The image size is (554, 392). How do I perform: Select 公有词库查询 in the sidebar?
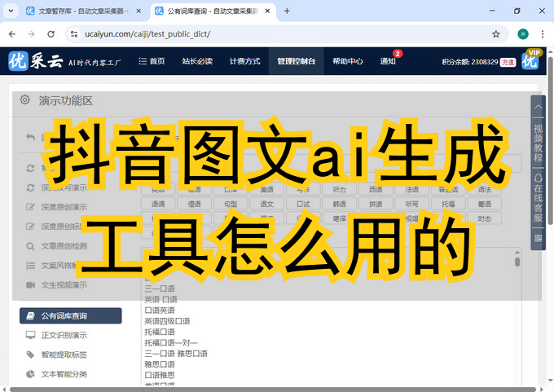pyautogui.click(x=71, y=315)
